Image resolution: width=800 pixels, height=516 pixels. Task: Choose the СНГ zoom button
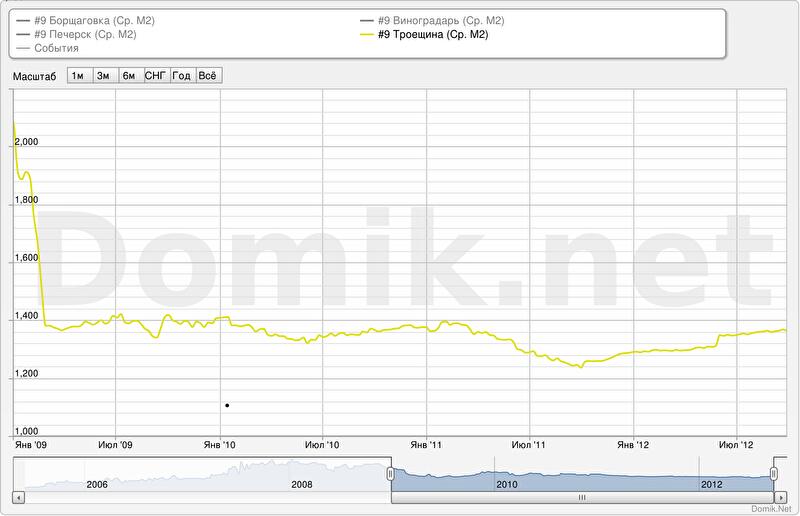[x=156, y=76]
